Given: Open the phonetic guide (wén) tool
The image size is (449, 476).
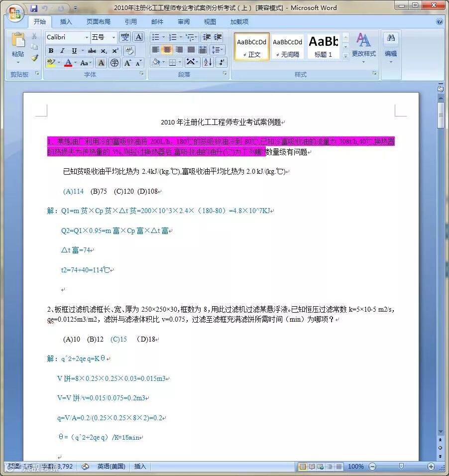Looking at the screenshot, I should click(125, 37).
